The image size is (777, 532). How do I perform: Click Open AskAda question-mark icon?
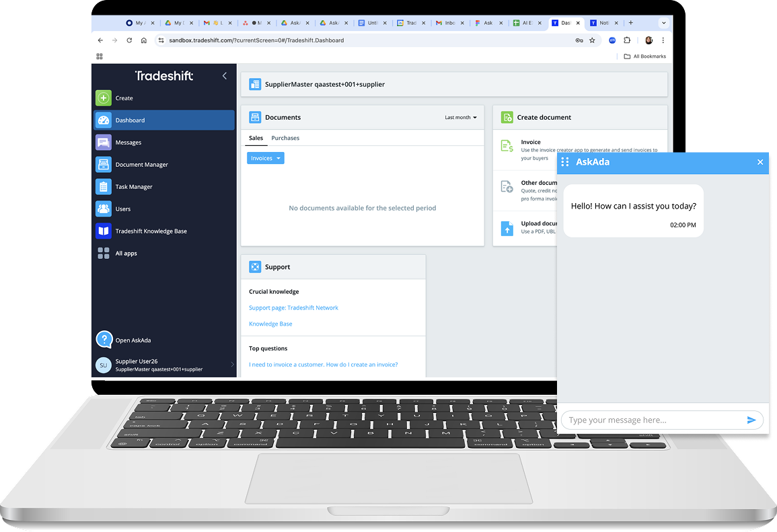104,340
